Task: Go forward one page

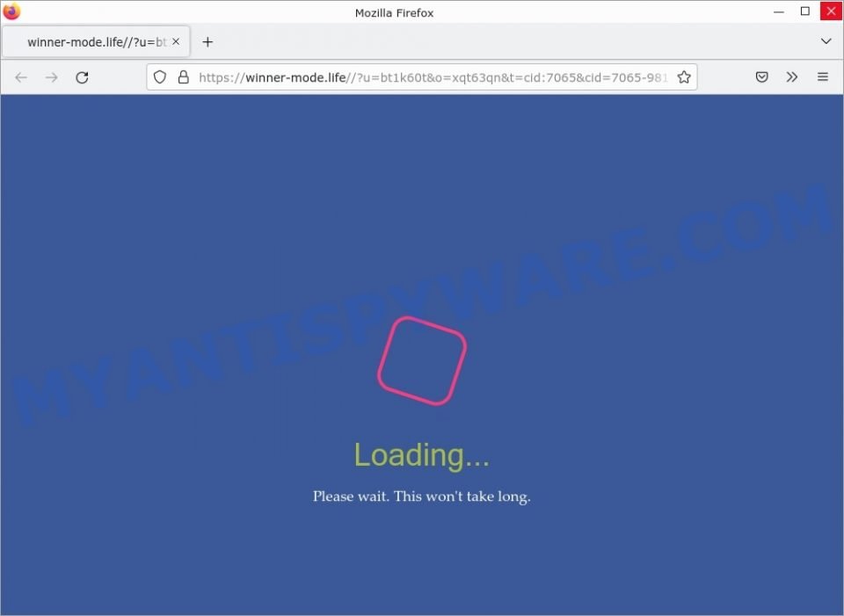Action: pos(52,77)
